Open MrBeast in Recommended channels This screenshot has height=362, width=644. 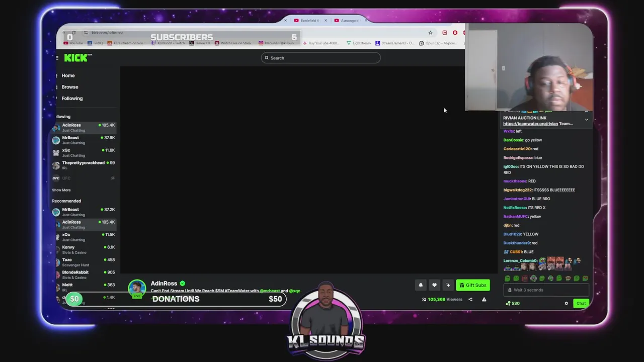(x=84, y=212)
